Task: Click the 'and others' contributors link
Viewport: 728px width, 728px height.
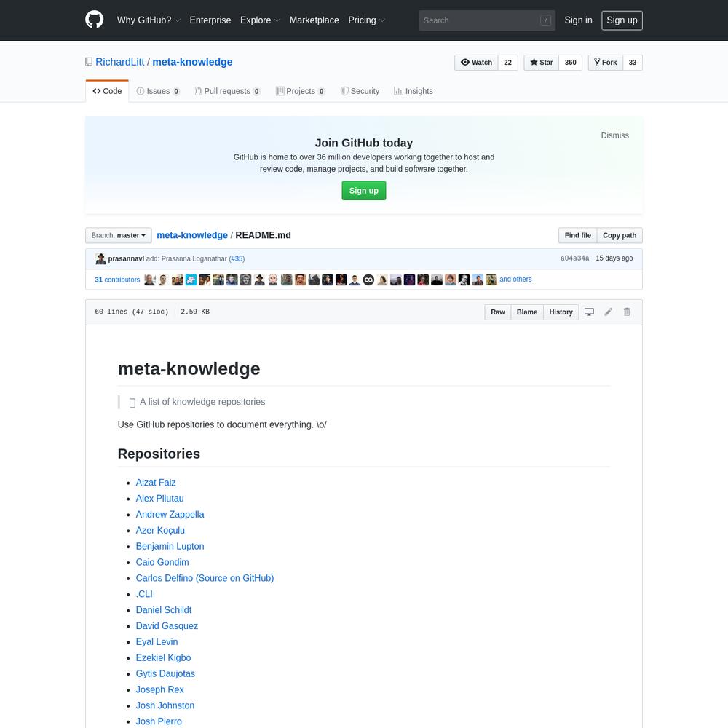Action: 515,279
